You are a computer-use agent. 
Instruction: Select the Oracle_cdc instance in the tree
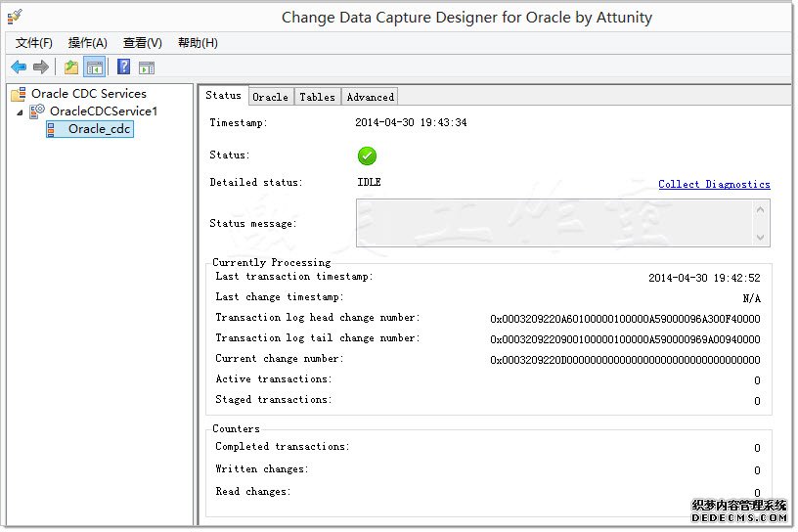[x=99, y=129]
